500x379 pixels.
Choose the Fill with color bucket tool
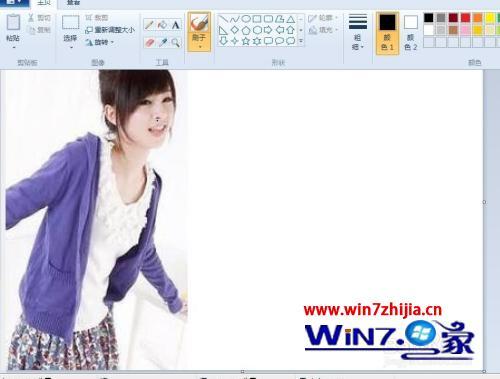(162, 25)
